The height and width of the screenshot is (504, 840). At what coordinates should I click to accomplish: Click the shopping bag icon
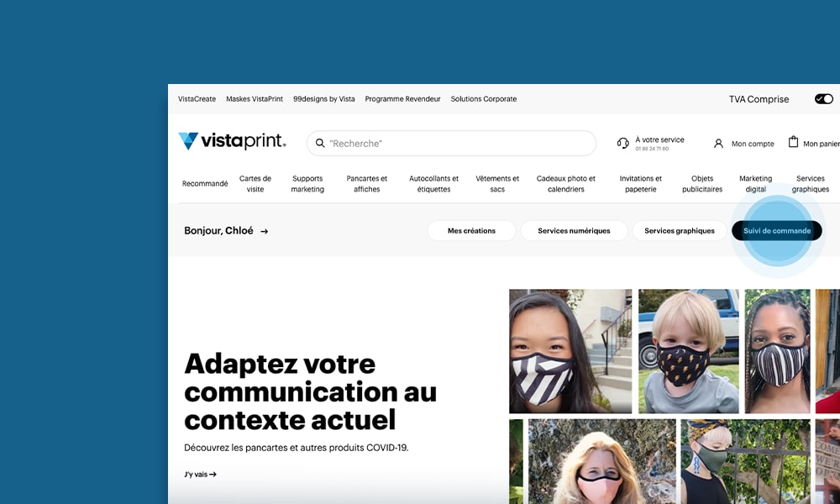coord(793,142)
